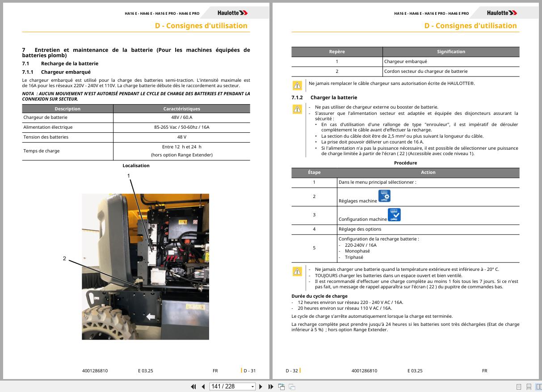Screen dimensions: 542x392
Task: Click the battery charger location photo
Action: 145,266
